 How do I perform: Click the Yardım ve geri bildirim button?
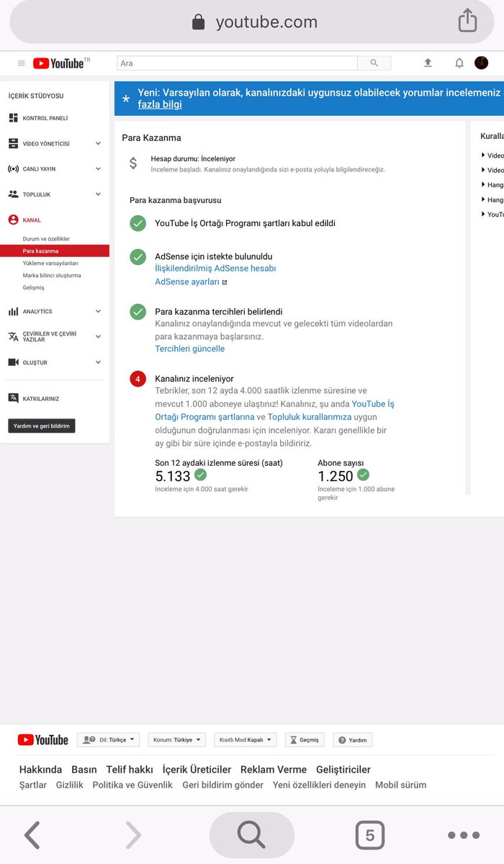point(42,426)
